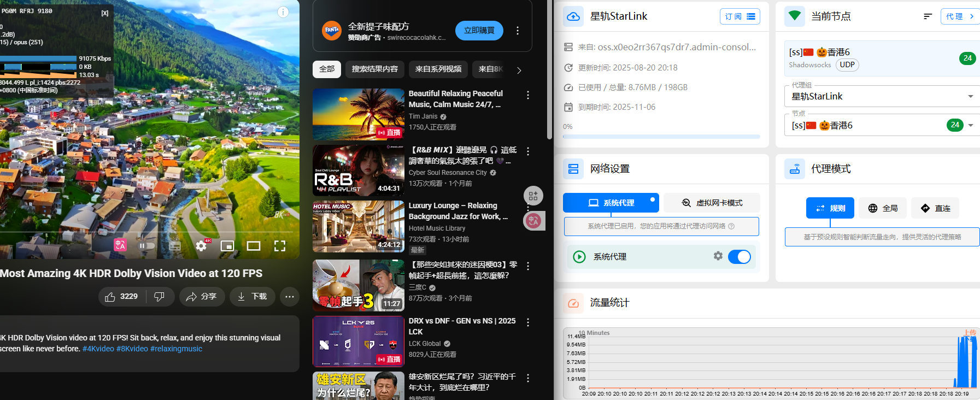
Task: Open menu for the 零幀起手 video
Action: tap(528, 266)
